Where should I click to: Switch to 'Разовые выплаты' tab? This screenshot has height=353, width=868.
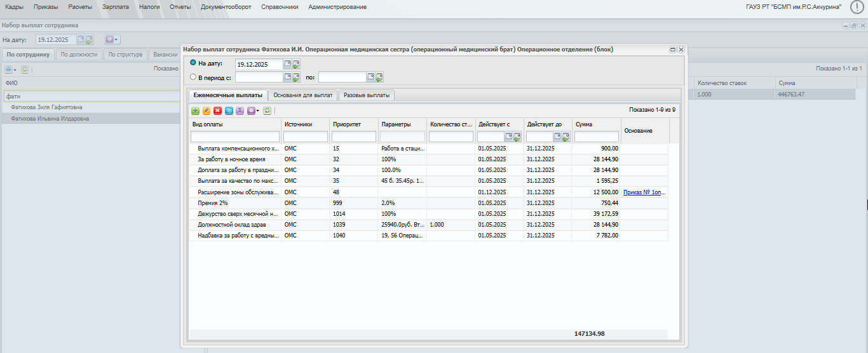366,95
